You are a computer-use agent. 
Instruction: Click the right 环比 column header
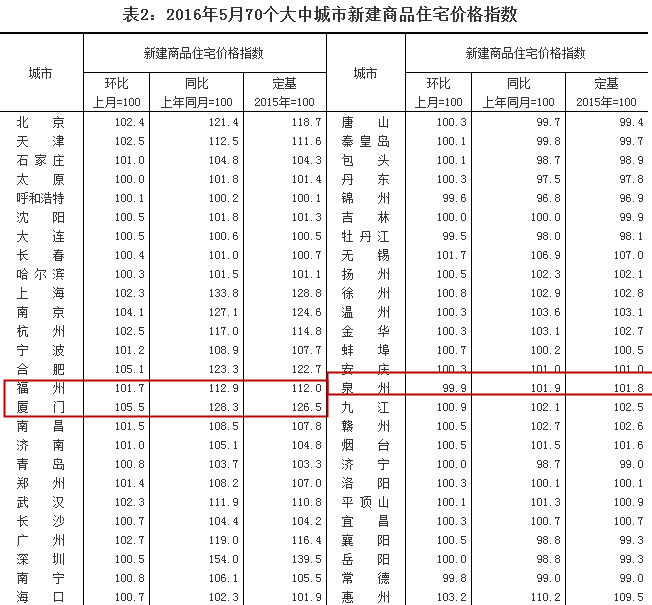pos(438,92)
